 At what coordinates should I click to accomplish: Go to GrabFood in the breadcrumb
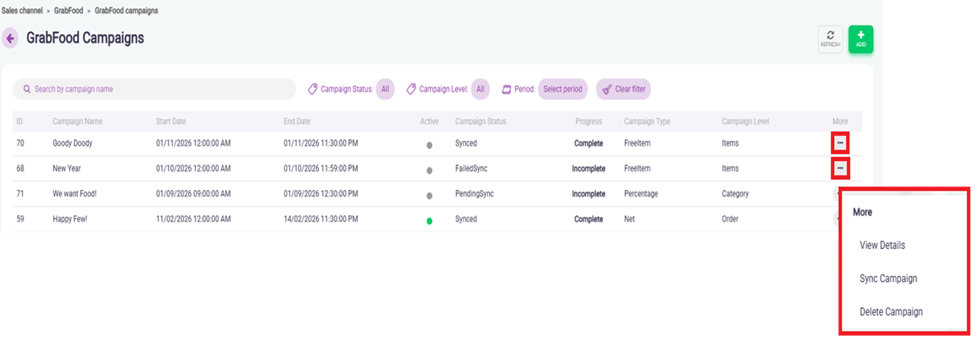[x=68, y=11]
